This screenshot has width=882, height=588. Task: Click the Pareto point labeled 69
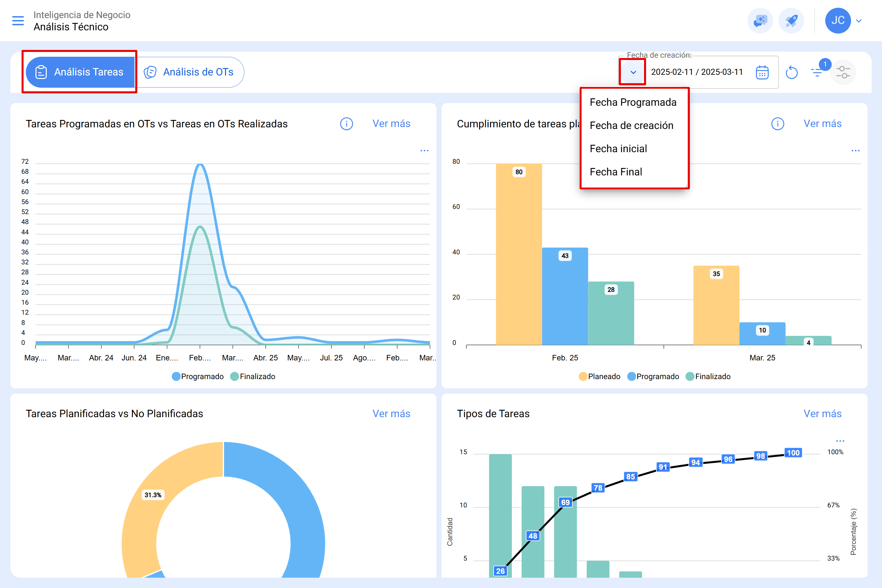[x=565, y=503]
